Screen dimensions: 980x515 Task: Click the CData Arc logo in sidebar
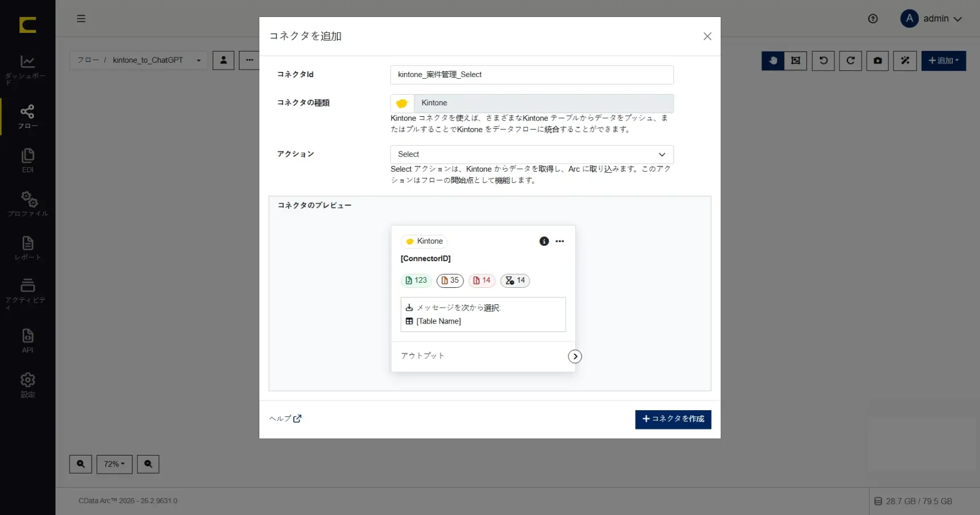(27, 25)
